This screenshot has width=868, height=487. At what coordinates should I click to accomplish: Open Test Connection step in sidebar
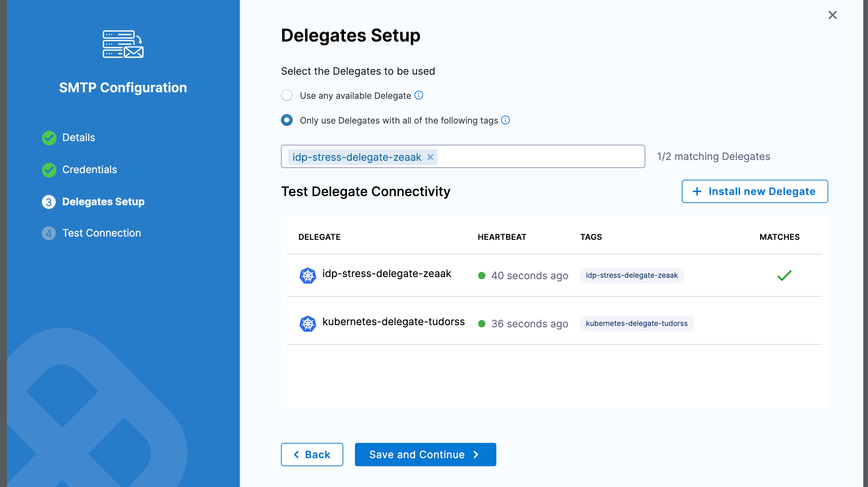tap(101, 233)
